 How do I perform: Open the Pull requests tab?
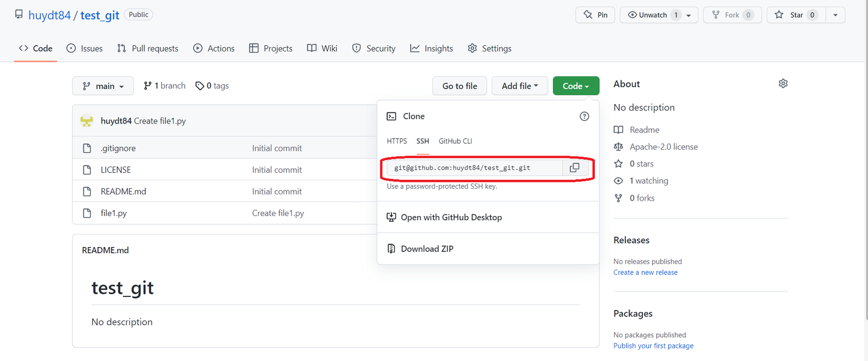click(x=148, y=48)
